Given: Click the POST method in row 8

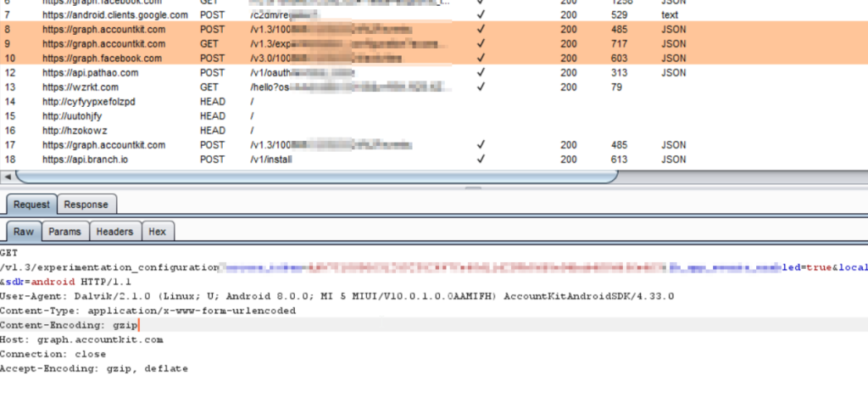Looking at the screenshot, I should coord(212,30).
